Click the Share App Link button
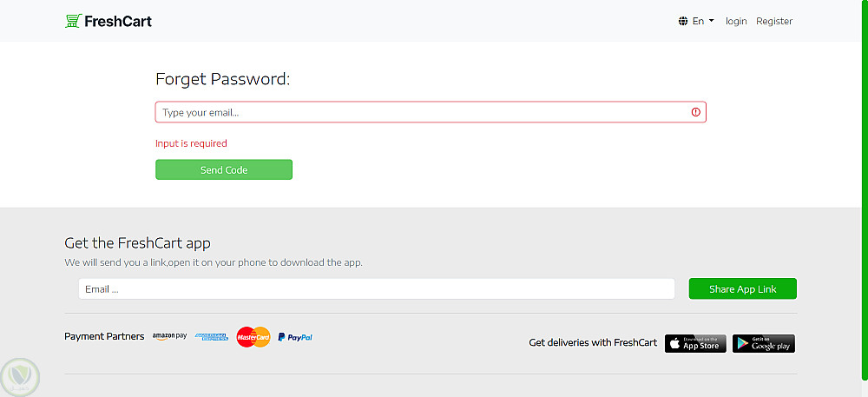 [742, 289]
